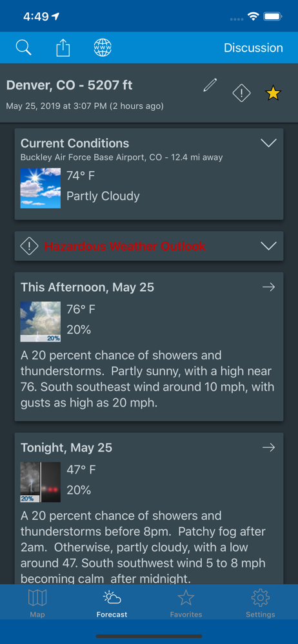Open the WWW globe web icon
The height and width of the screenshot is (644, 298).
click(x=103, y=48)
